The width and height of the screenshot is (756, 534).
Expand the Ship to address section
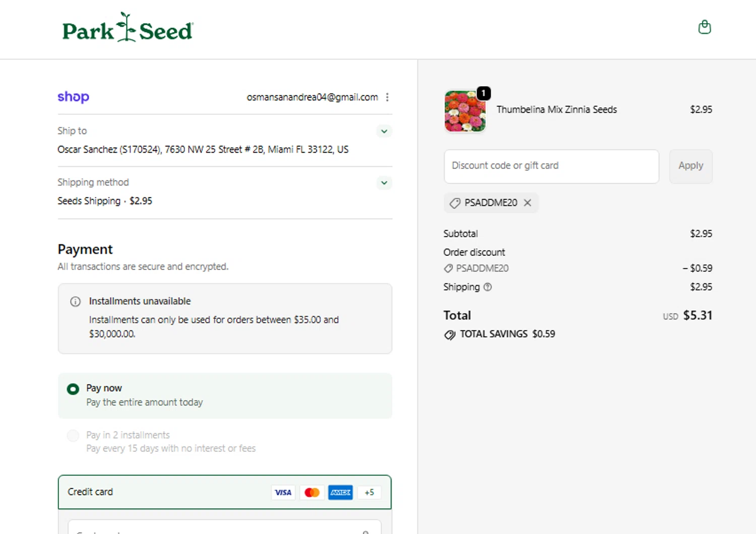click(384, 131)
